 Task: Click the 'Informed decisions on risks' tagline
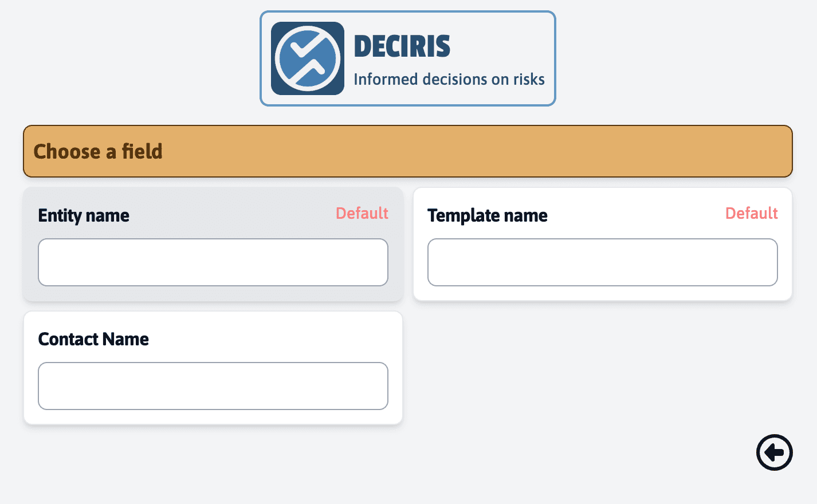[450, 79]
